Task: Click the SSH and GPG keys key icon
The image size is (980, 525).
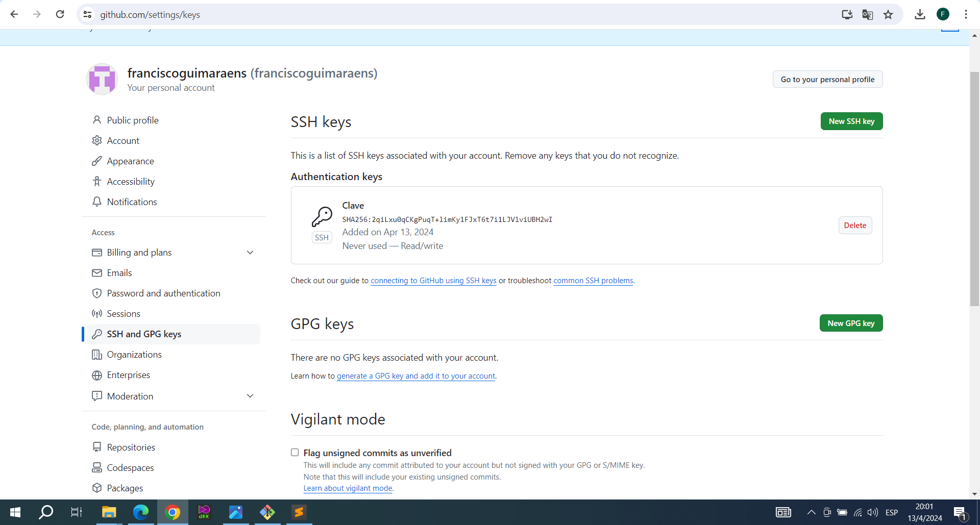Action: [x=96, y=334]
